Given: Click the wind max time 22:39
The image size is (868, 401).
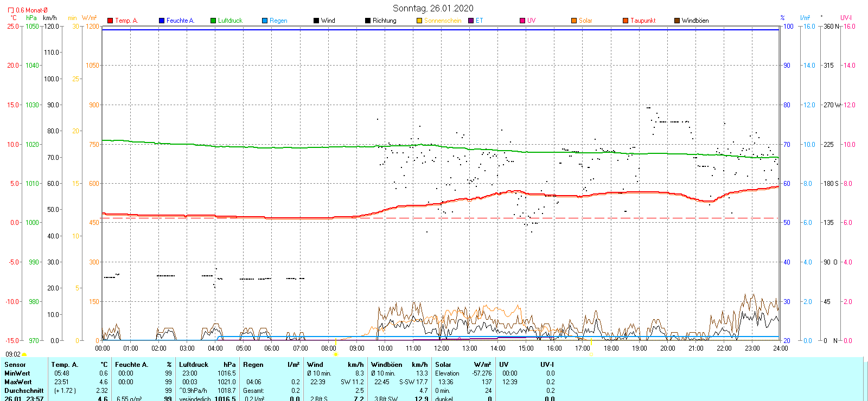Looking at the screenshot, I should click(x=318, y=382).
